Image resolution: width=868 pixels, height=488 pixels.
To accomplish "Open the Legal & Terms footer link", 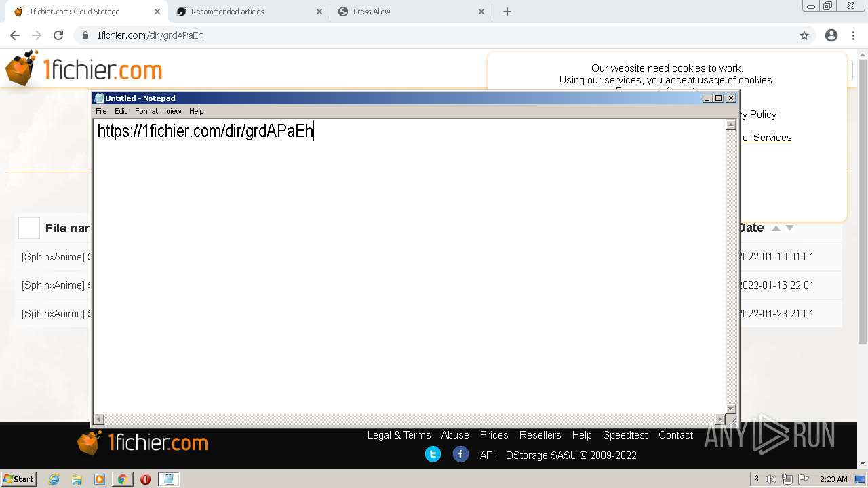I will tap(399, 435).
